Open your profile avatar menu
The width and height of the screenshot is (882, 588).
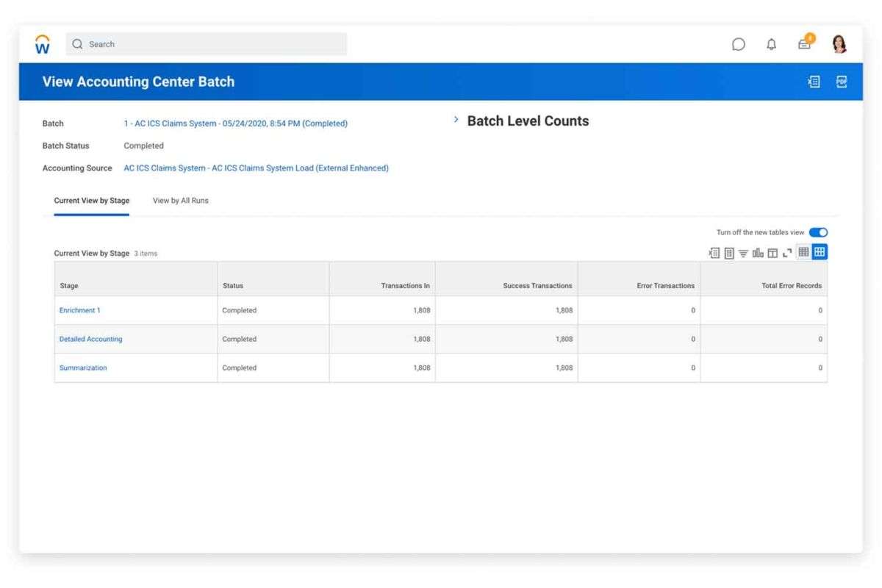point(839,44)
